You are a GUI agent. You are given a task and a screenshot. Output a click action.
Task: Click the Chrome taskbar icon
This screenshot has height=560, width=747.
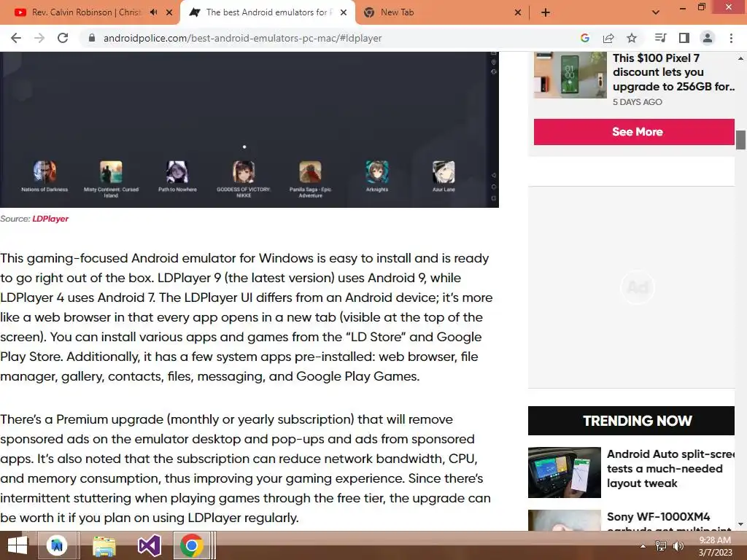pyautogui.click(x=192, y=545)
